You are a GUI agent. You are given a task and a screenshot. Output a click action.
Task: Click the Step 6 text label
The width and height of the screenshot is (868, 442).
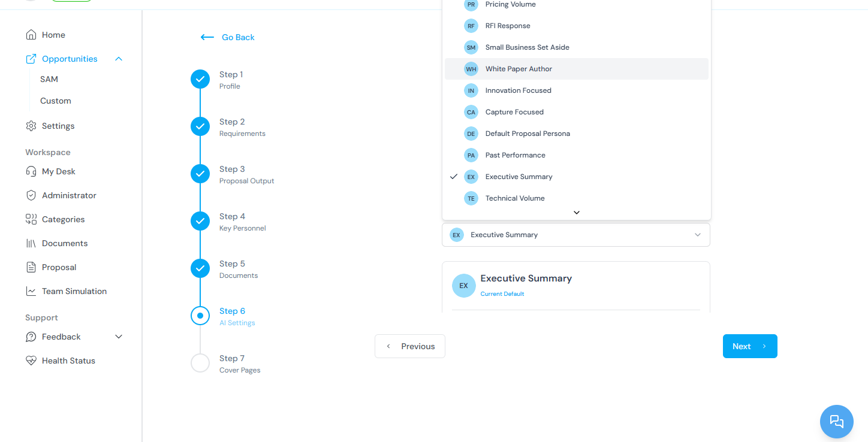(232, 311)
